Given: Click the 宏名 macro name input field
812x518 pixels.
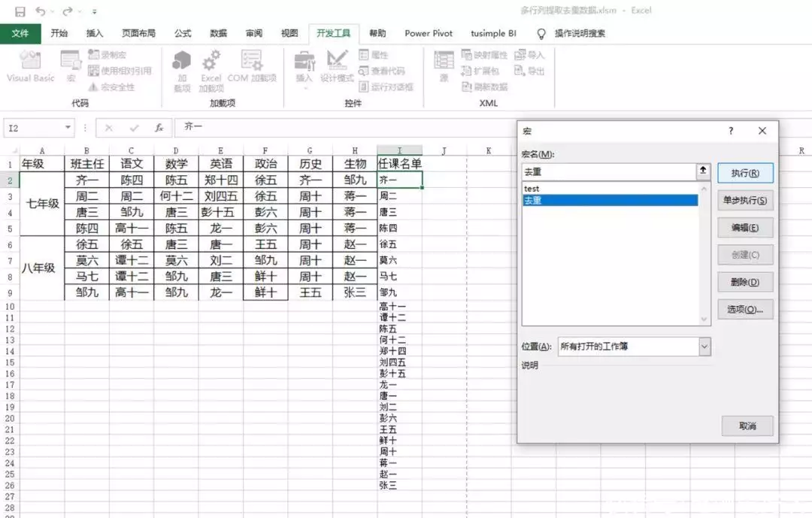Looking at the screenshot, I should point(609,171).
